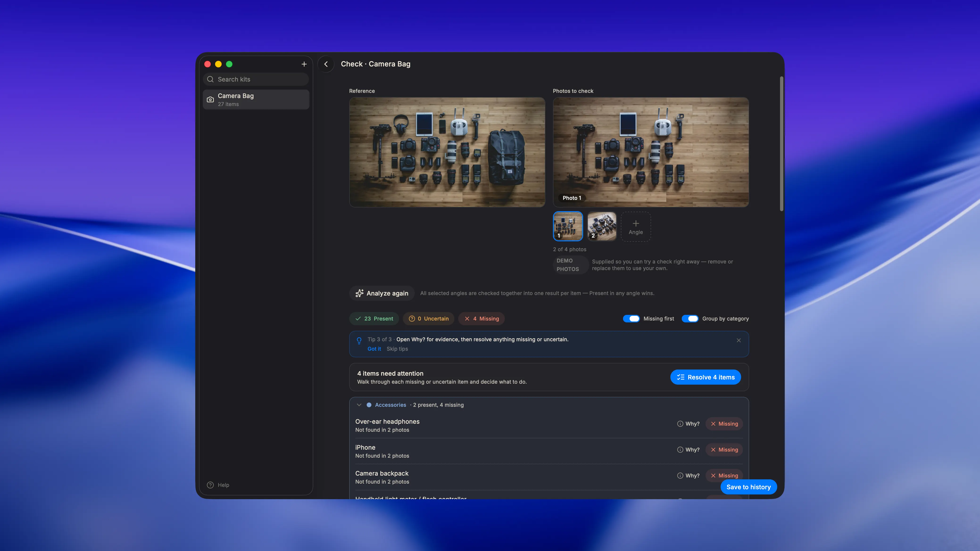980x551 pixels.
Task: Click the lightbulb tip icon
Action: [359, 341]
